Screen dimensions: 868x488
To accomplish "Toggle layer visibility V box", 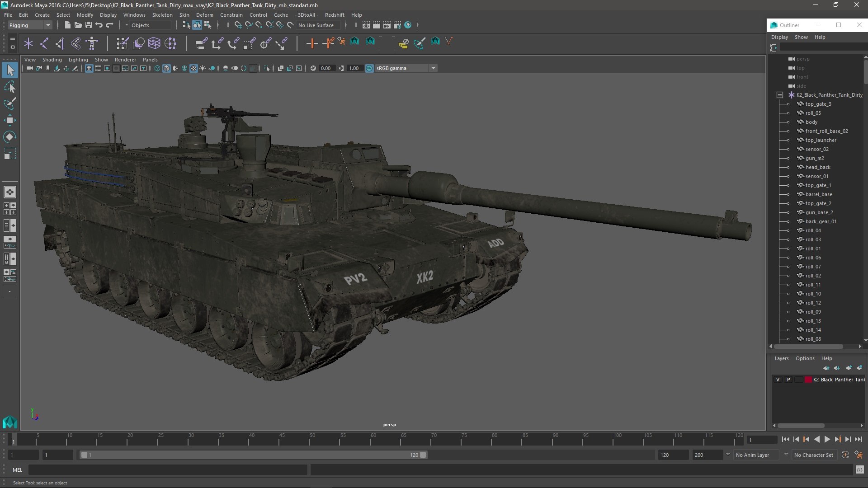I will click(778, 380).
